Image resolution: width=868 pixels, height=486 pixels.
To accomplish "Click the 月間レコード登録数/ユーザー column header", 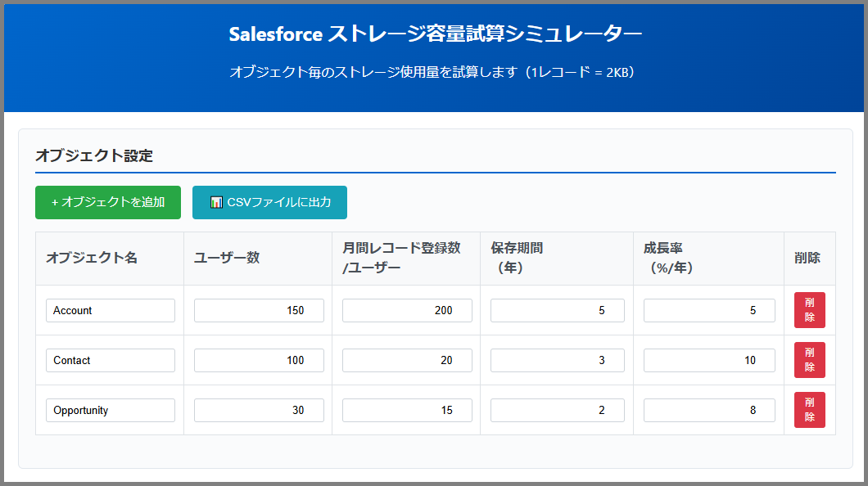I will click(x=406, y=259).
